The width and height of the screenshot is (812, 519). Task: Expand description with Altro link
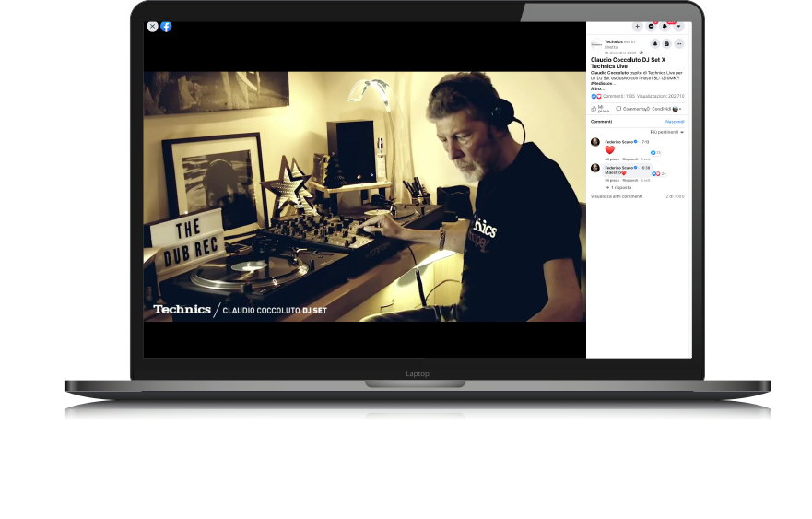[596, 89]
